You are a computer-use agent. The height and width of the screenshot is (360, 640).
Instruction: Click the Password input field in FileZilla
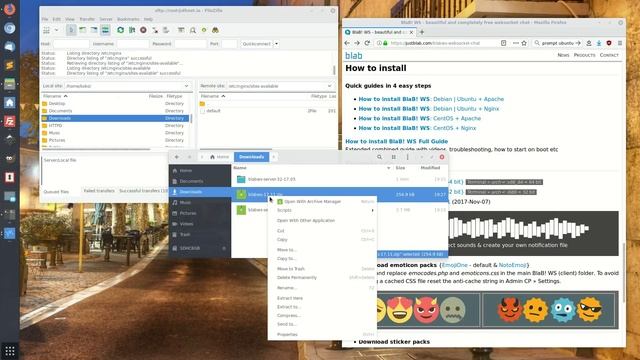click(x=191, y=44)
